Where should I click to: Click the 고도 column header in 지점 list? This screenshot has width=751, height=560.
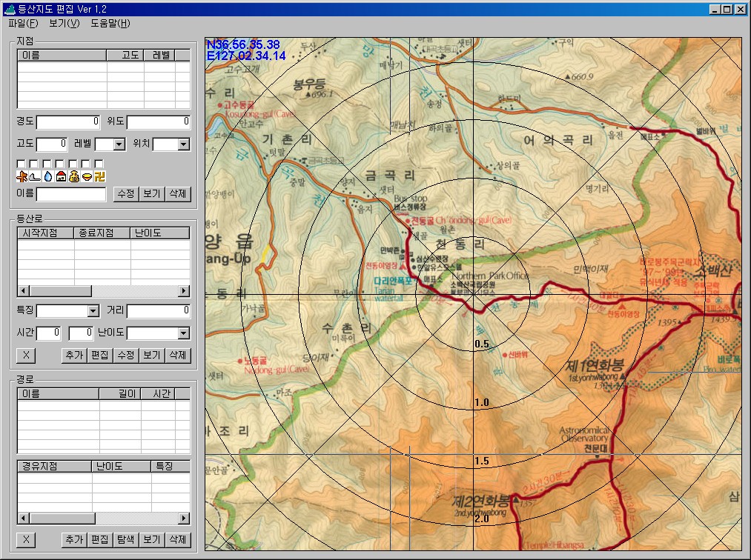(125, 56)
